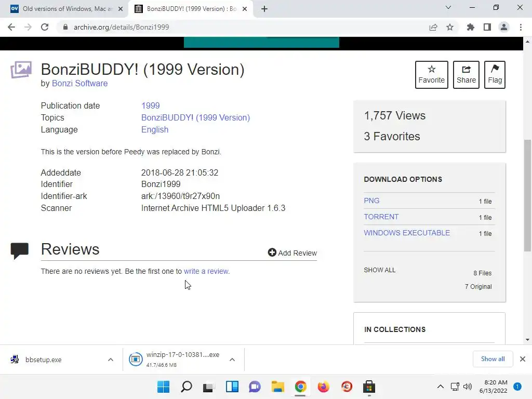Toggle the Chrome side panel icon
Image resolution: width=532 pixels, height=399 pixels.
tap(487, 27)
